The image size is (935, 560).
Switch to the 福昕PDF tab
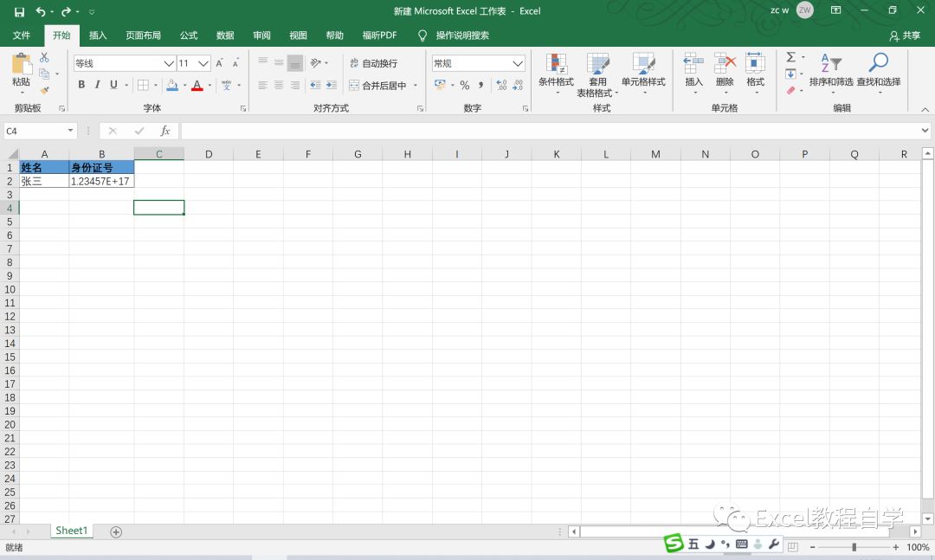[x=379, y=35]
